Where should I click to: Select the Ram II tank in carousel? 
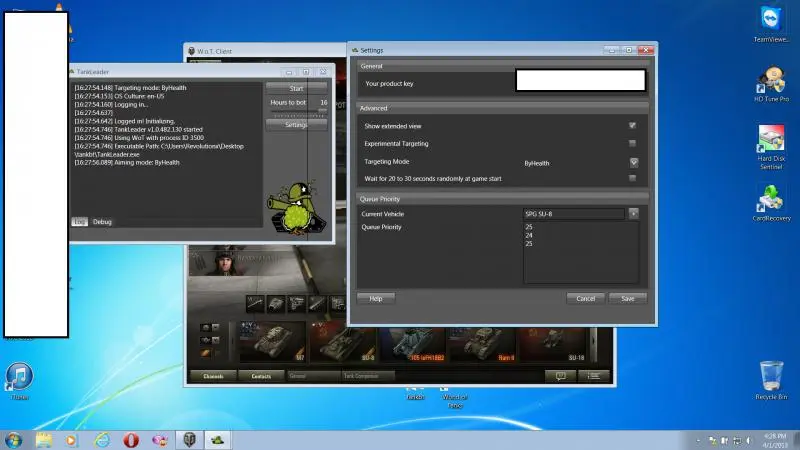click(x=482, y=342)
